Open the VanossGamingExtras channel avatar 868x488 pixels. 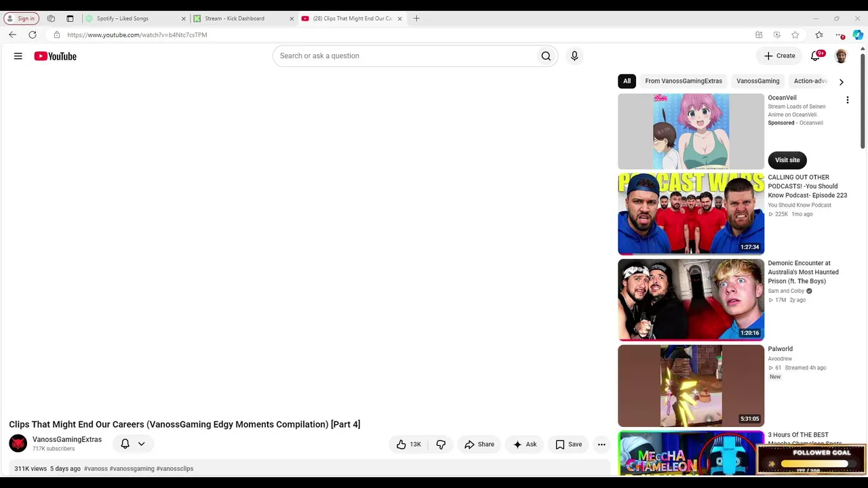tap(18, 444)
